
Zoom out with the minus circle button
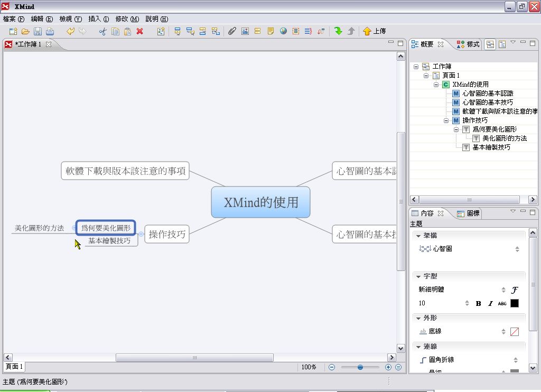pos(332,367)
